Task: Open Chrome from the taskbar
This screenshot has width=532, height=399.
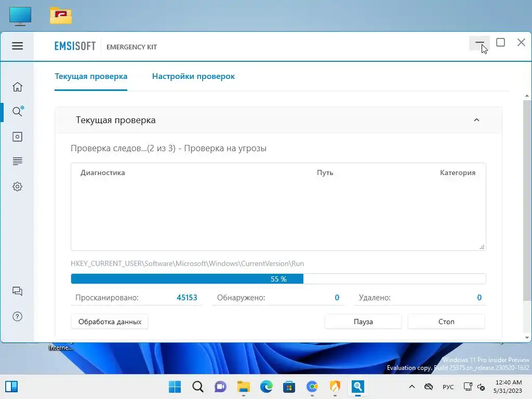Action: pos(312,387)
